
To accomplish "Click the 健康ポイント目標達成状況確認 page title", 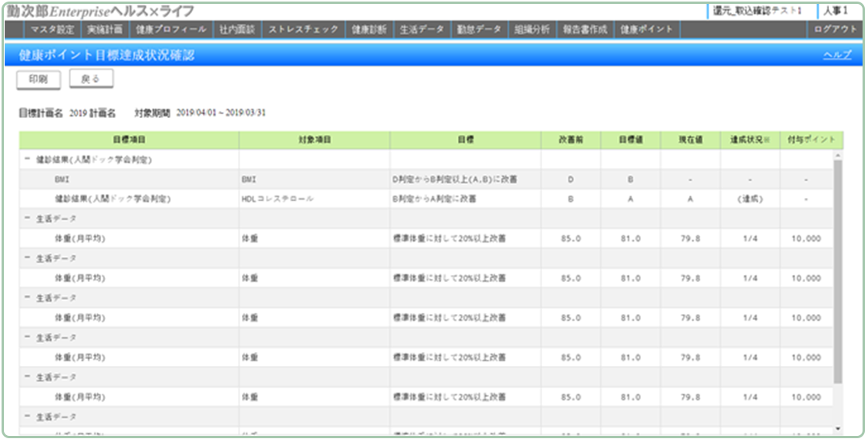I will pyautogui.click(x=107, y=56).
